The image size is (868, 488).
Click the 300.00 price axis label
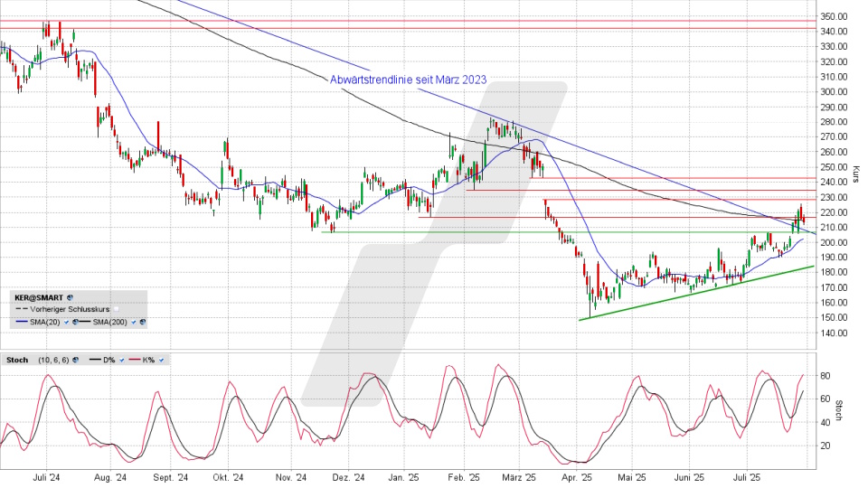[835, 92]
